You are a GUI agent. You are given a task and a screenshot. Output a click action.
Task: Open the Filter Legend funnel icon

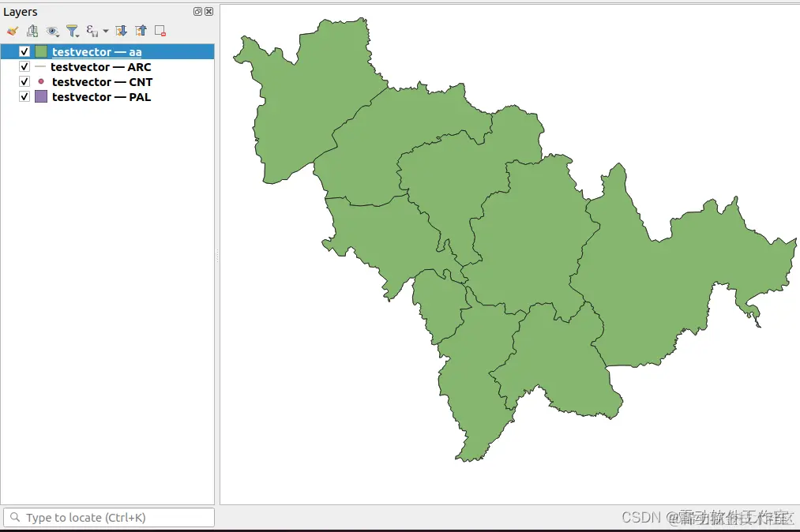pos(73,31)
